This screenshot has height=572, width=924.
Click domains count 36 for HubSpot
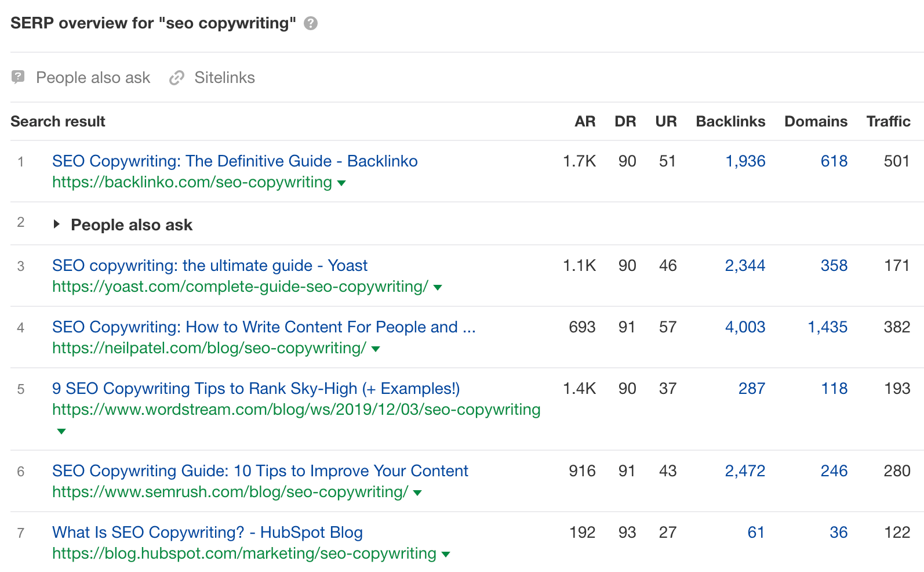point(839,532)
